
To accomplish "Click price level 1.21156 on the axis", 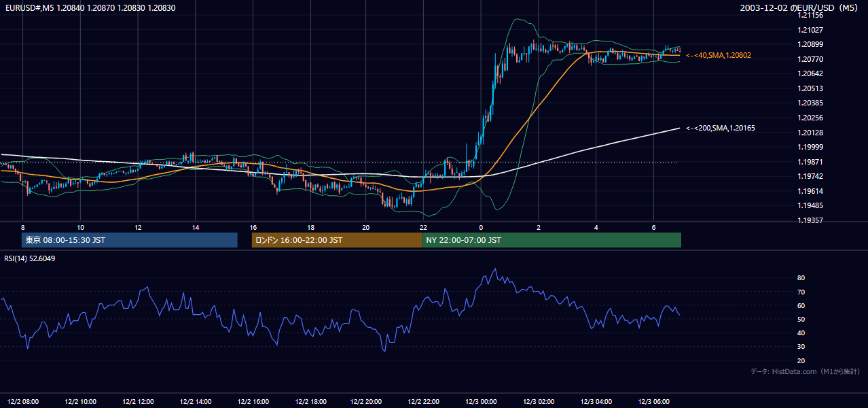I will (810, 15).
